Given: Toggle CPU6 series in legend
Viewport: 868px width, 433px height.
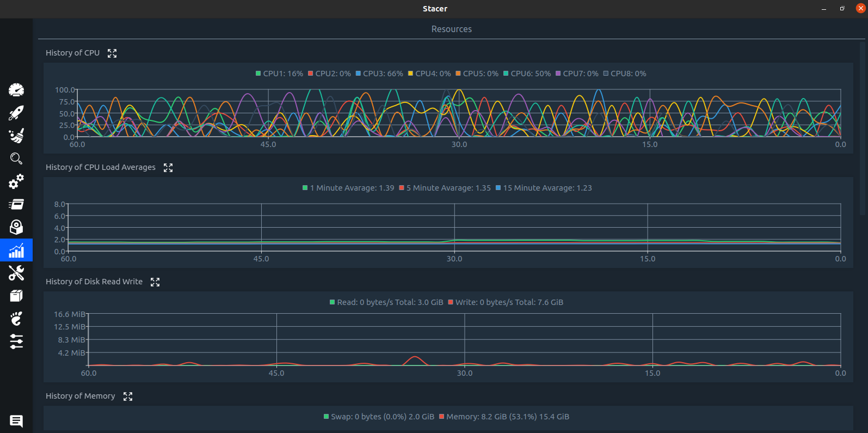Looking at the screenshot, I should coord(527,74).
